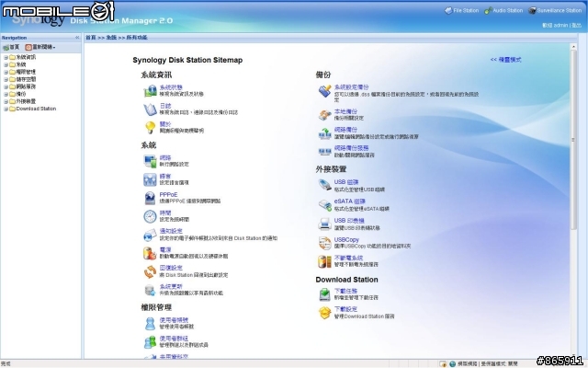The height and width of the screenshot is (368, 588).
Task: Click the PPPoE connection icon
Action: pyautogui.click(x=150, y=198)
